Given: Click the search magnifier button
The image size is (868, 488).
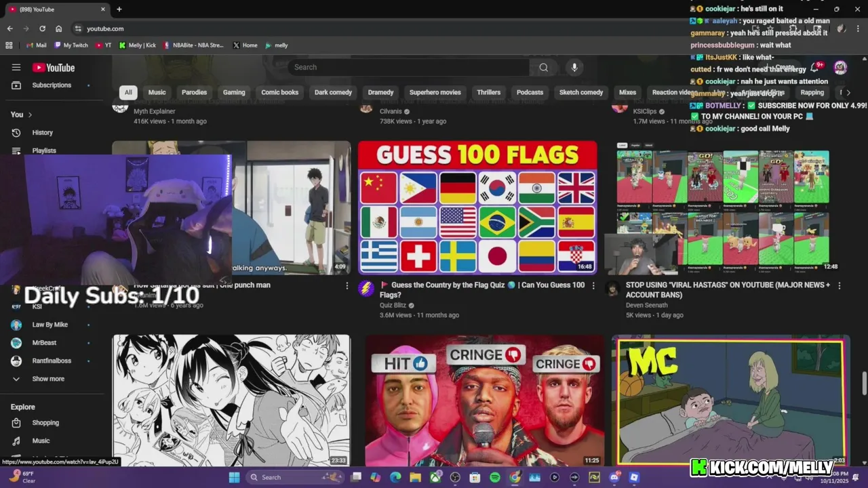Looking at the screenshot, I should [543, 67].
